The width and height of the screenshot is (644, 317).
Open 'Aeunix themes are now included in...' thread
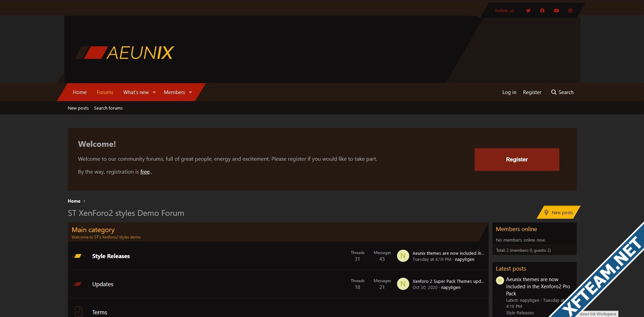[448, 253]
